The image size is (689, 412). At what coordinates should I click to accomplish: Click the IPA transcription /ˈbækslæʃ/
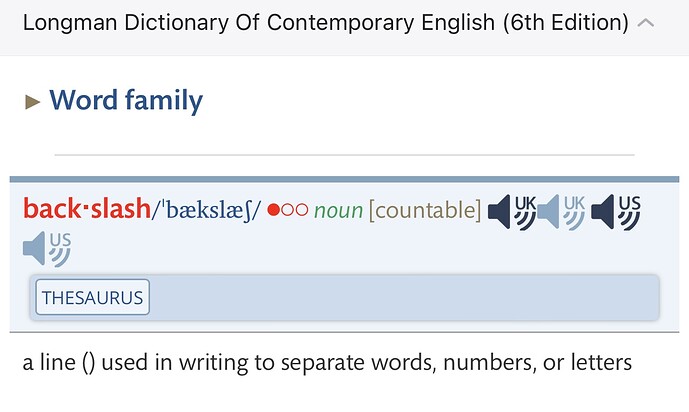click(205, 211)
